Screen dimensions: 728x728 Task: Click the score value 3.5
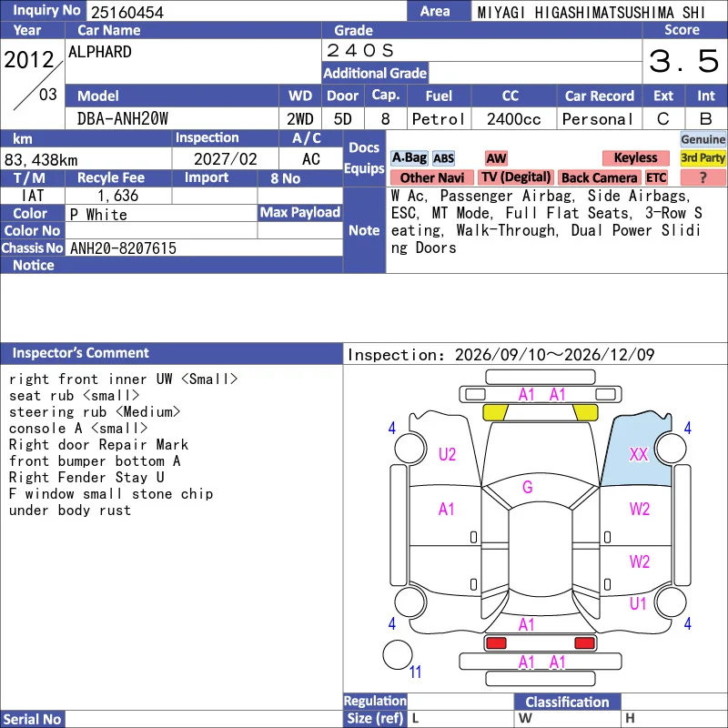[683, 61]
